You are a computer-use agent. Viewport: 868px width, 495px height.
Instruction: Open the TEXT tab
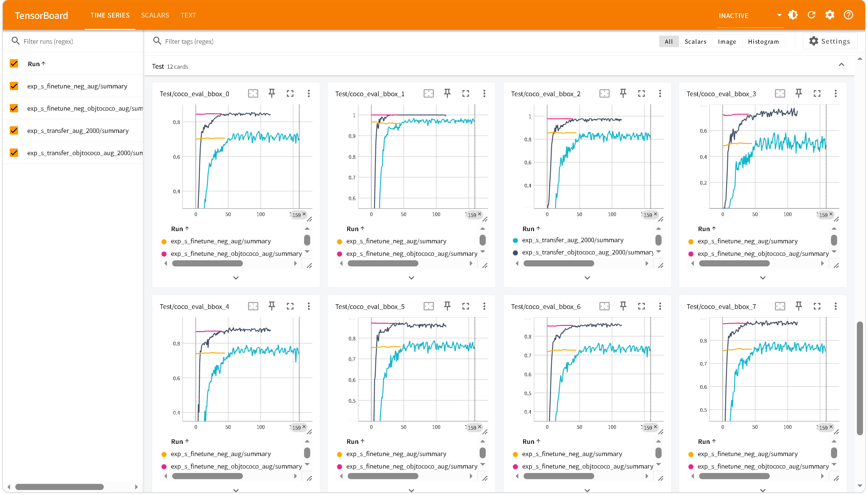click(188, 15)
